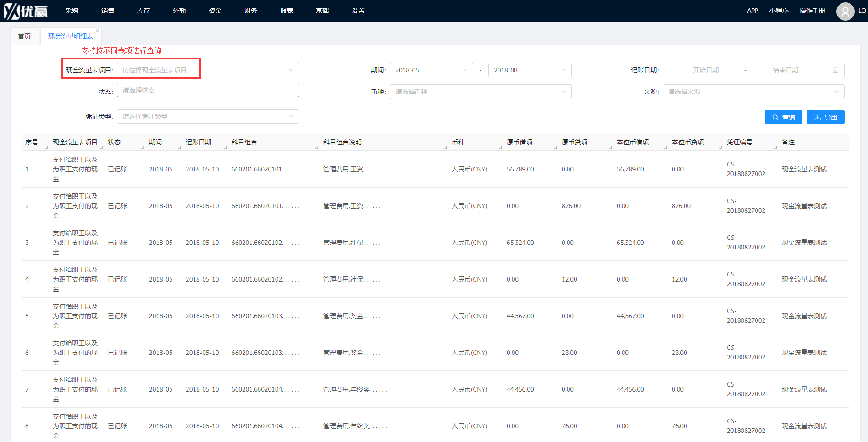Image resolution: width=868 pixels, height=442 pixels.
Task: Open the 报表 menu
Action: coord(287,11)
